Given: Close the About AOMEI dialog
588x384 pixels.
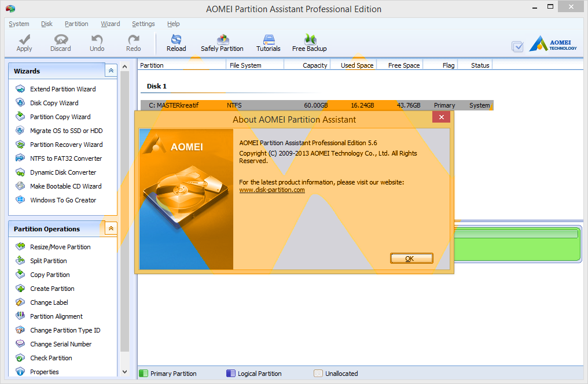Looking at the screenshot, I should [x=441, y=117].
